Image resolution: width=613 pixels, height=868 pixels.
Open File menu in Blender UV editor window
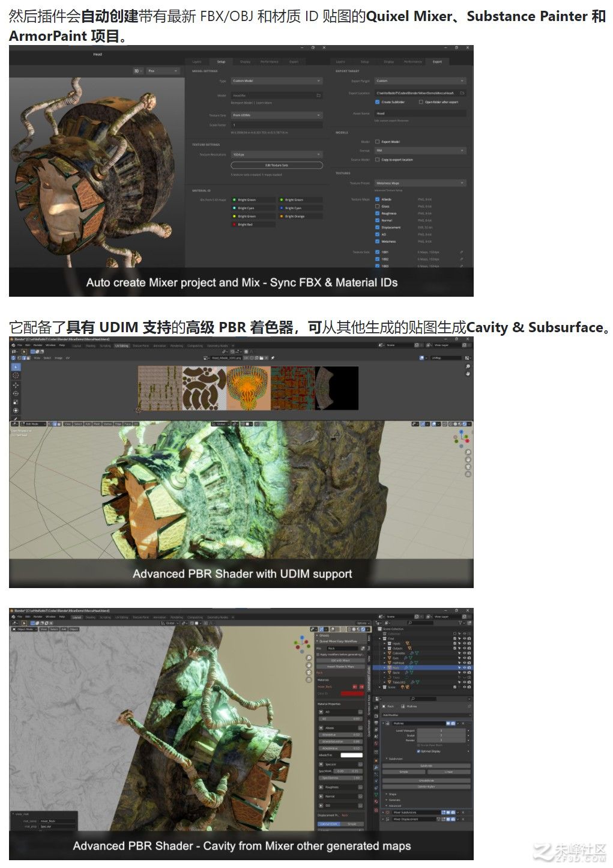click(x=19, y=345)
